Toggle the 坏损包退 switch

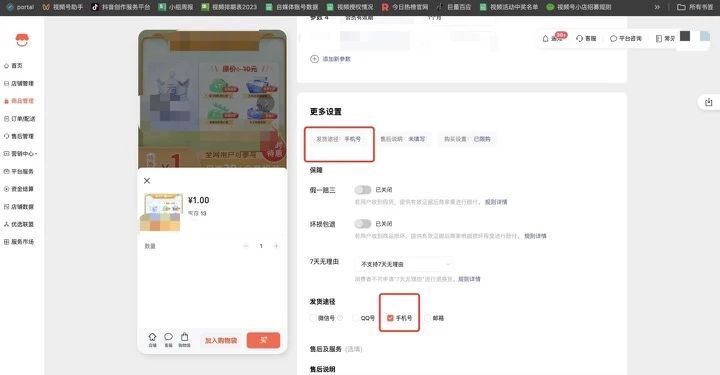point(363,224)
